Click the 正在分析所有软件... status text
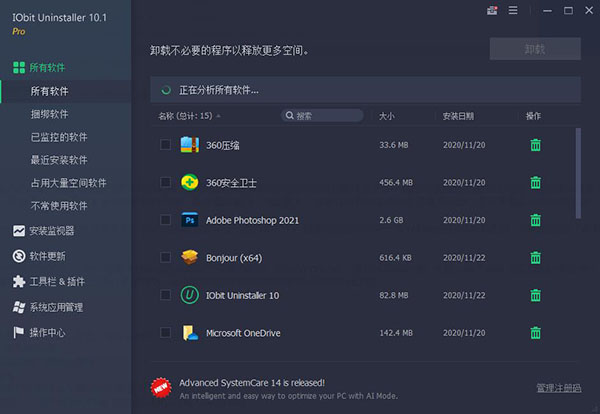 (x=219, y=90)
